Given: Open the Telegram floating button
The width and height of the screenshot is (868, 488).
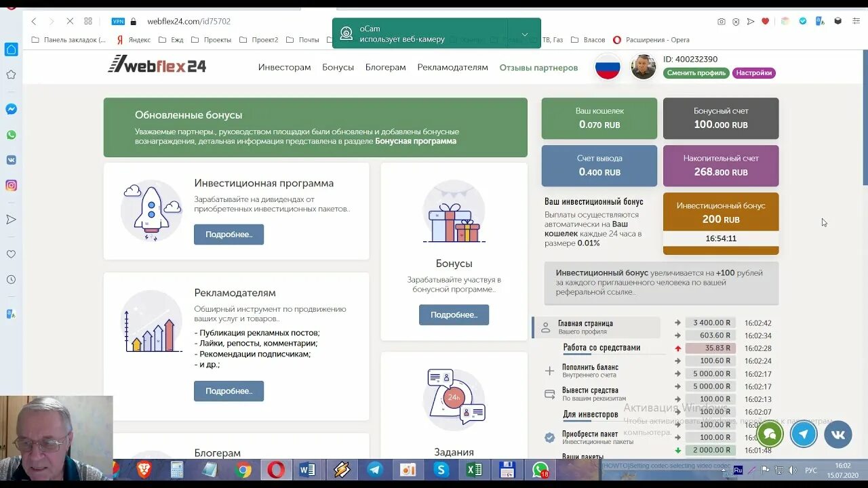Looking at the screenshot, I should [804, 434].
